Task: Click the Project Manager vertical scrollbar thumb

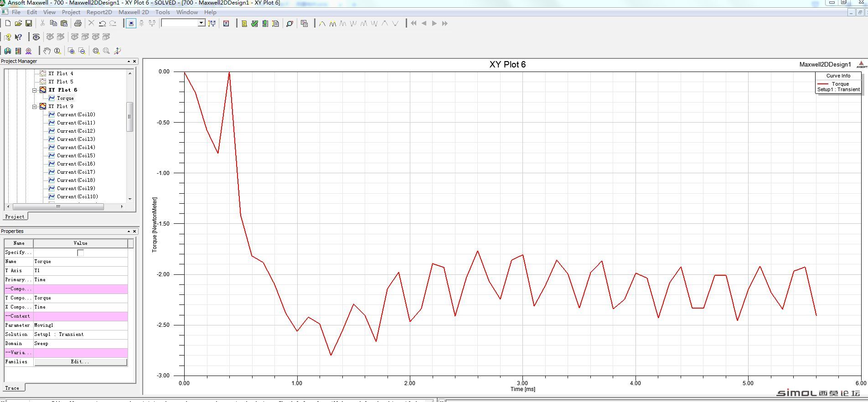Action: coord(129,117)
